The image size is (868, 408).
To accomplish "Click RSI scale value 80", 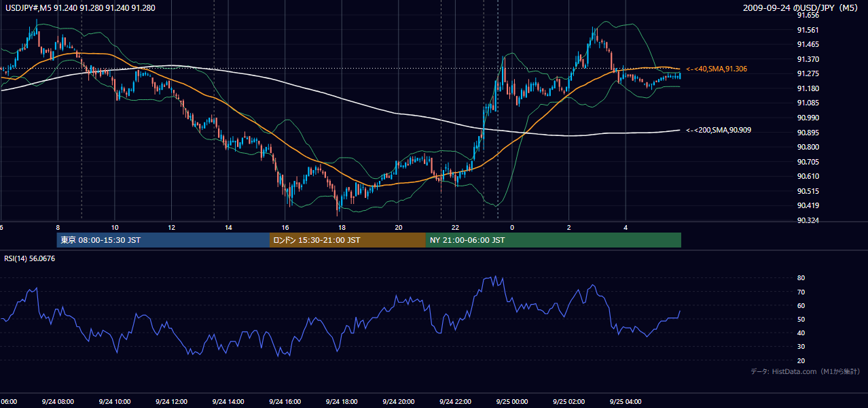I will (x=801, y=278).
